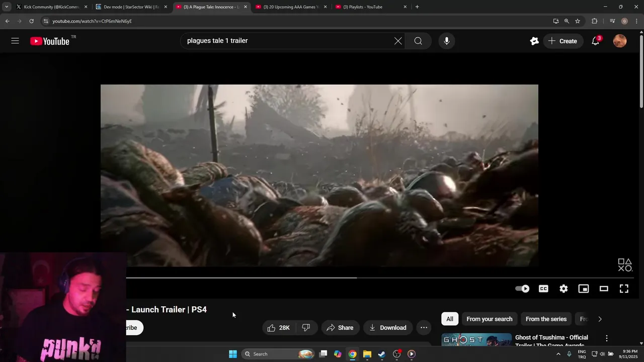Viewport: 644px width, 362px height.
Task: Open media control button in Chrome toolbar
Action: coord(612,21)
